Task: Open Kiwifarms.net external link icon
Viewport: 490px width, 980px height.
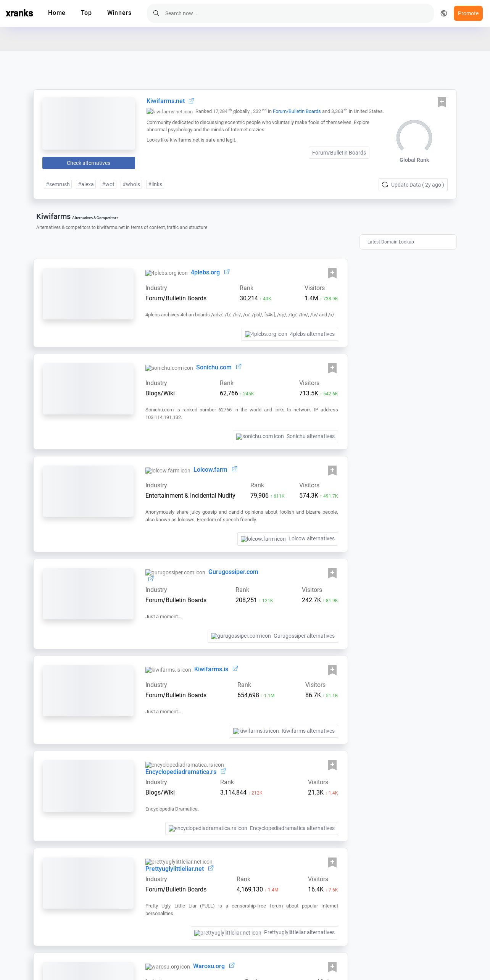Action: 192,101
